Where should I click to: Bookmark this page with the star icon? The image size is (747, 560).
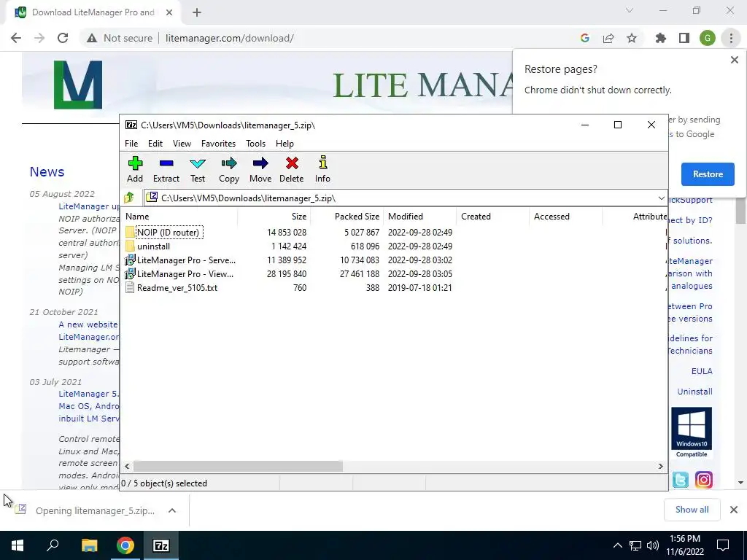click(632, 38)
